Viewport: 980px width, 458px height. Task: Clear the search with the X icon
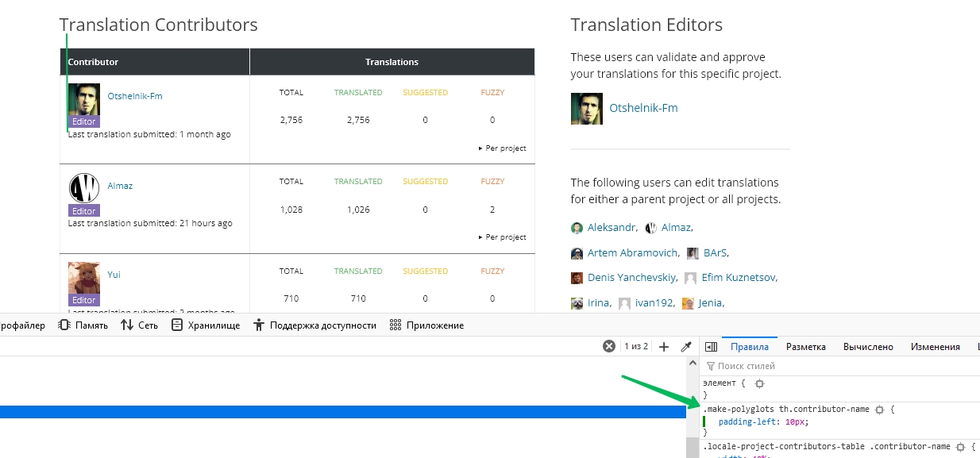[609, 347]
